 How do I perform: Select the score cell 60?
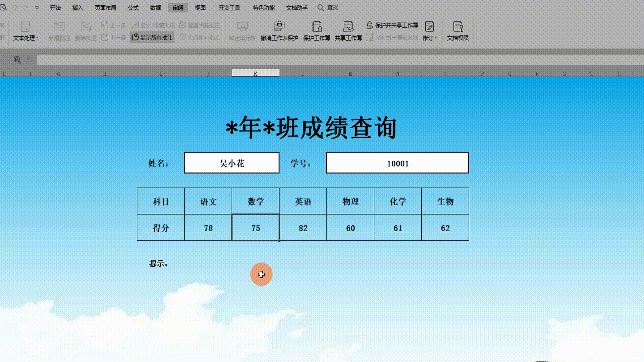(350, 228)
